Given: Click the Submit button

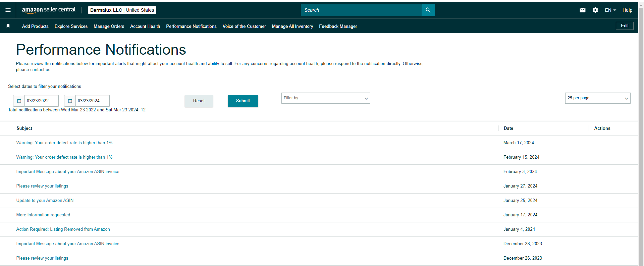Looking at the screenshot, I should (x=243, y=101).
